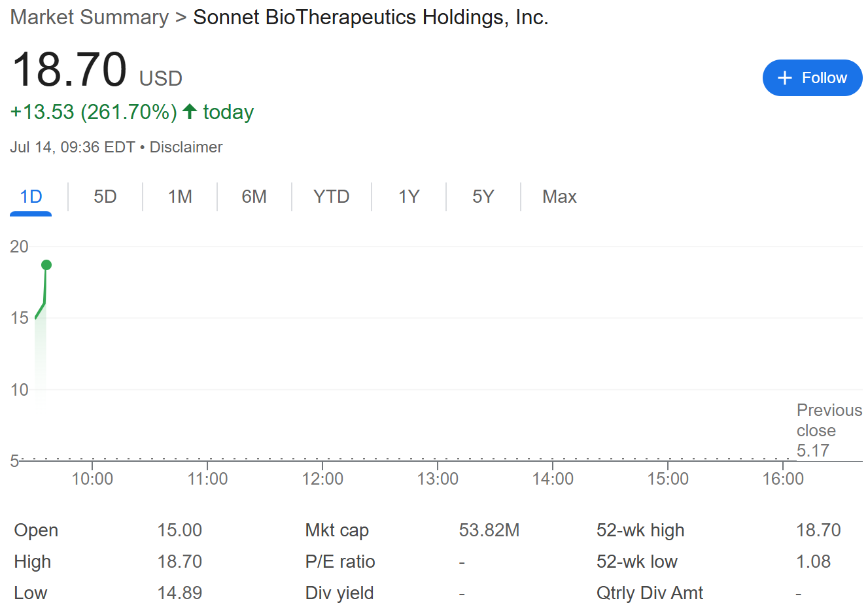
Task: Select the YTD chart tab
Action: 331,196
